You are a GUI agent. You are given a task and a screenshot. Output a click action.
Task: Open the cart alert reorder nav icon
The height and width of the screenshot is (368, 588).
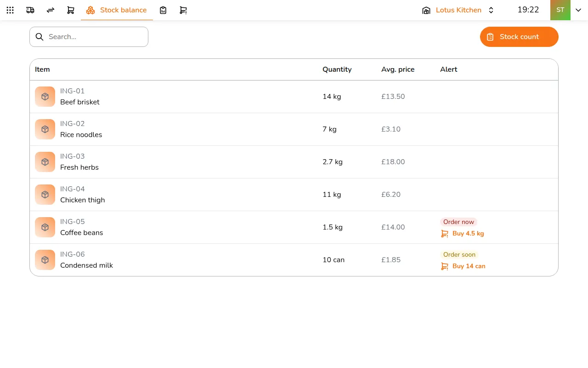click(183, 10)
